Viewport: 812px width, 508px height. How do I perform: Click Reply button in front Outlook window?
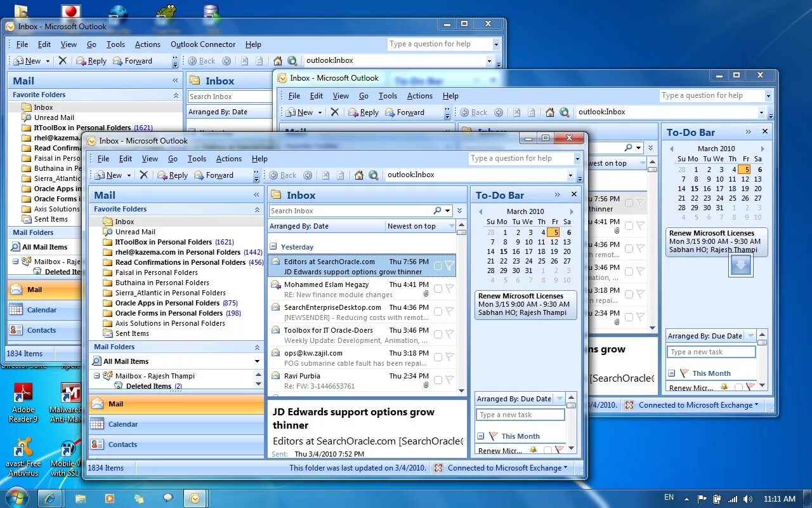[x=172, y=175]
